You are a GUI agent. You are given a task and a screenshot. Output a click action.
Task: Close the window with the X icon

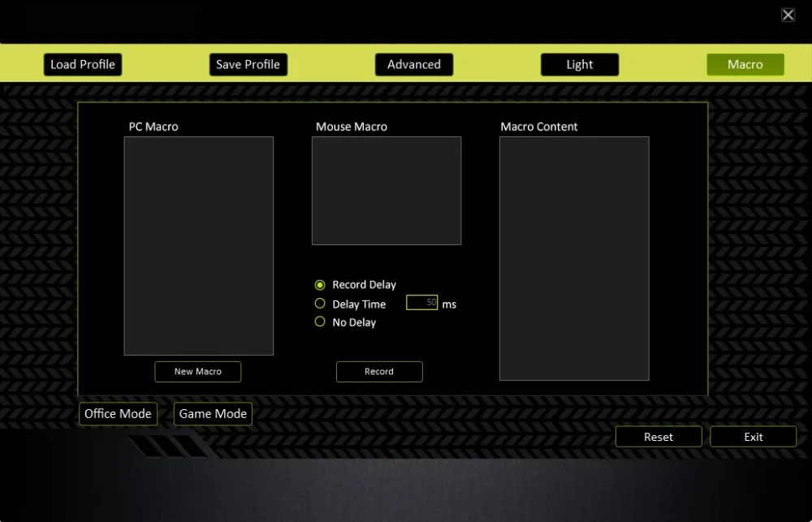788,15
